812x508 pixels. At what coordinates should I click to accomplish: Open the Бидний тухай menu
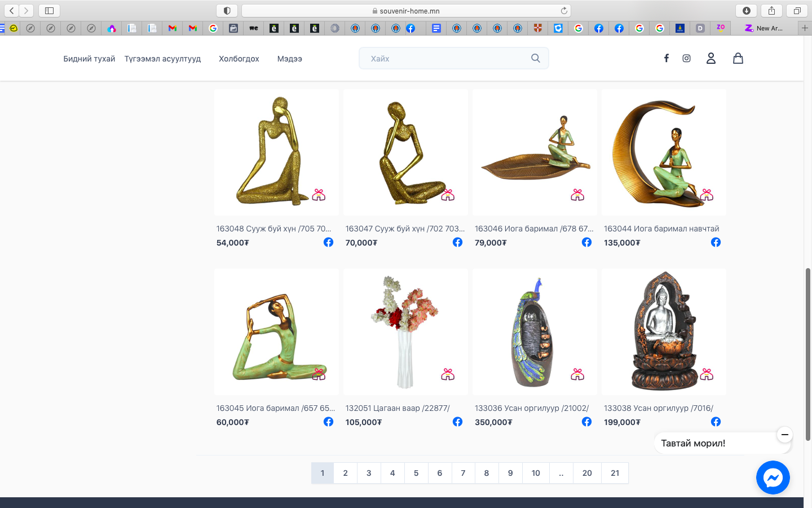(89, 59)
